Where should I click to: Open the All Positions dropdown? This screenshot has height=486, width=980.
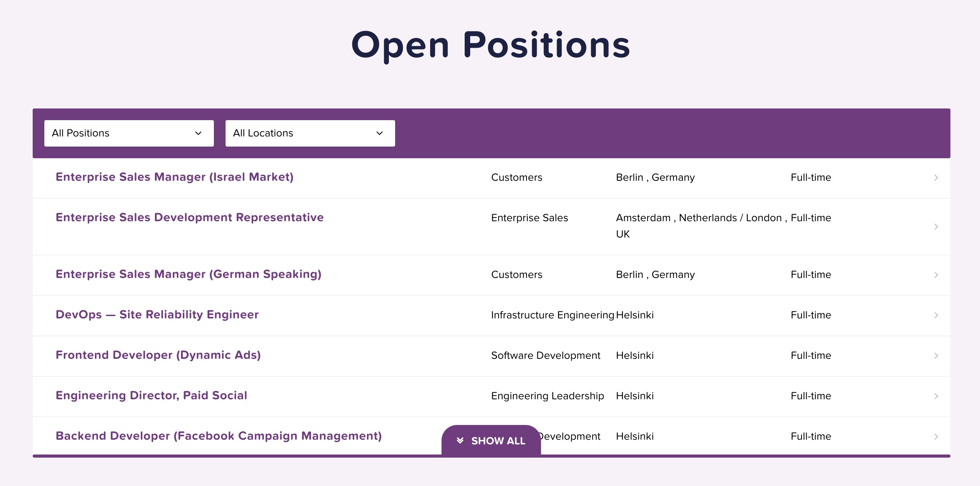click(128, 133)
